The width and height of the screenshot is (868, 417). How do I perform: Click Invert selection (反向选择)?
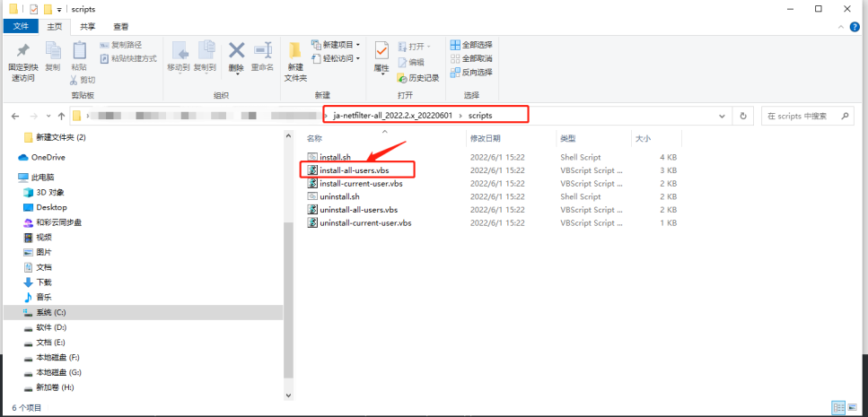pyautogui.click(x=471, y=72)
